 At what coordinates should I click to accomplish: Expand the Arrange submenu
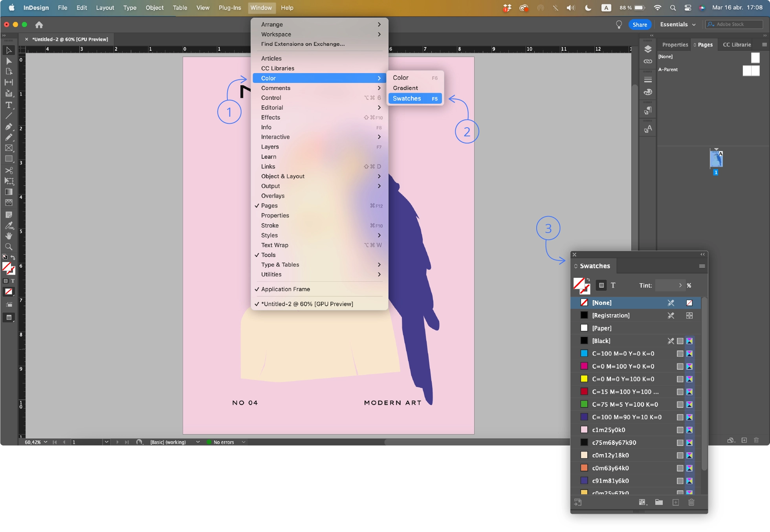pos(319,24)
